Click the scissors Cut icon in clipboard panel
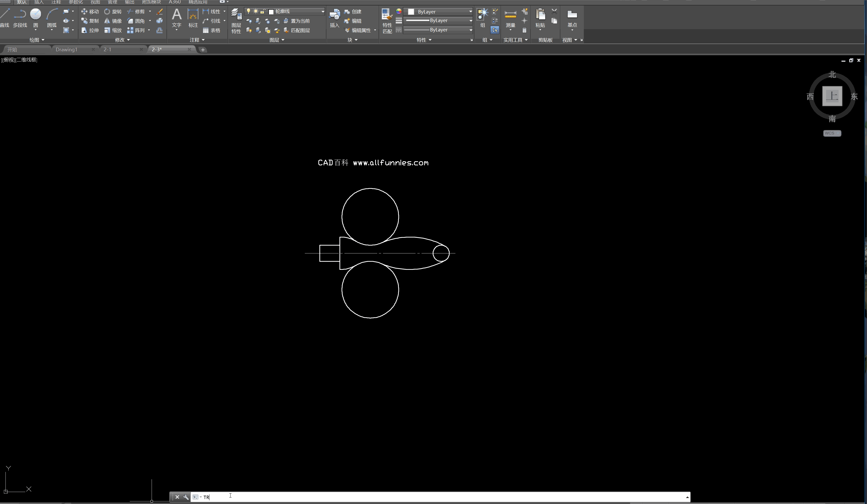 coord(554,11)
